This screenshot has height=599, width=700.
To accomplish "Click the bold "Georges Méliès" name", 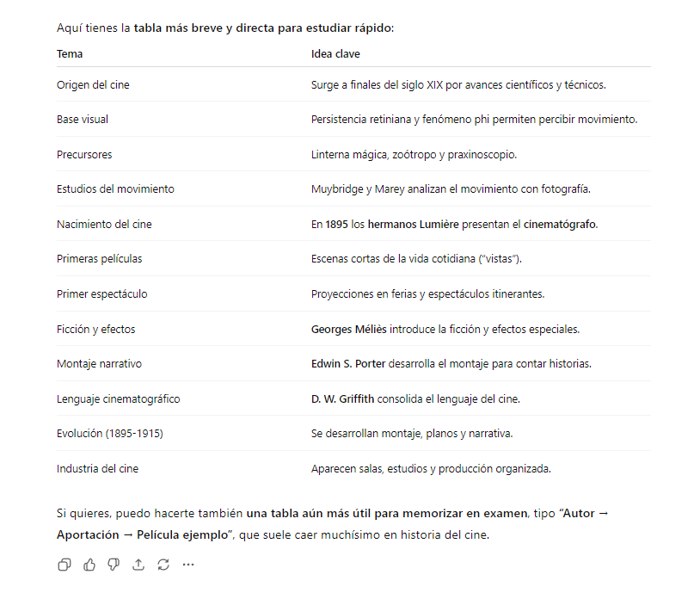I will tap(350, 329).
